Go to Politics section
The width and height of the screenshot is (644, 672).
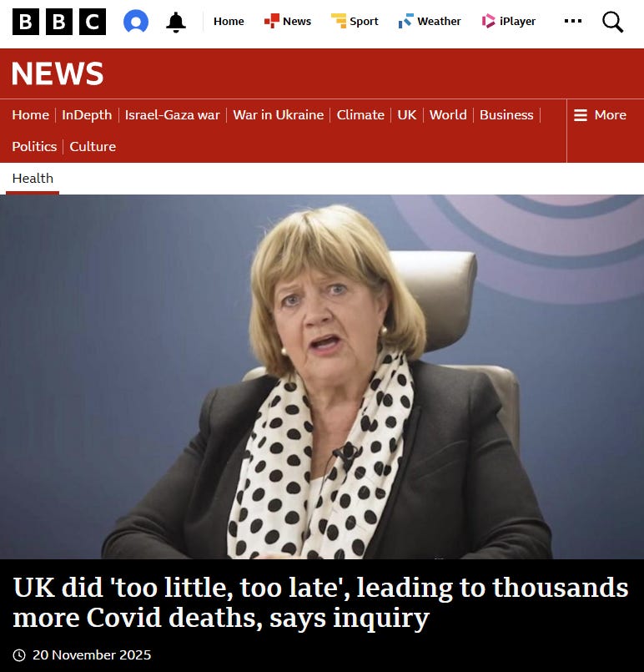34,147
